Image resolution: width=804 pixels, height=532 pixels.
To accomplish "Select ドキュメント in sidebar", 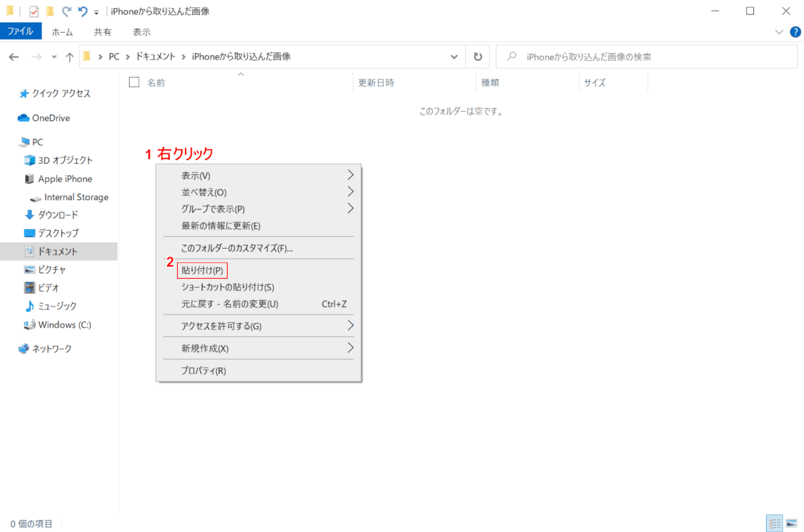I will click(x=59, y=251).
